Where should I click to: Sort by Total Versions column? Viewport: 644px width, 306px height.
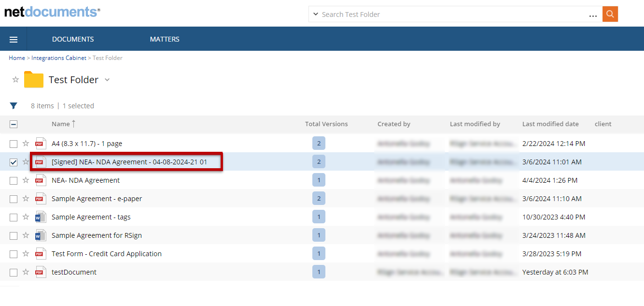click(x=326, y=124)
